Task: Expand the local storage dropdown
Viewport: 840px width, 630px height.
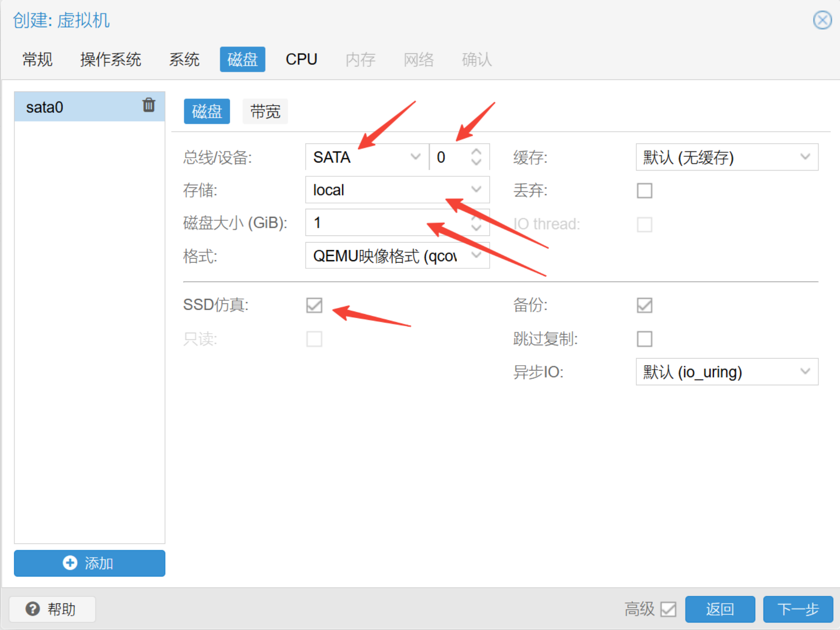Action: click(x=476, y=190)
